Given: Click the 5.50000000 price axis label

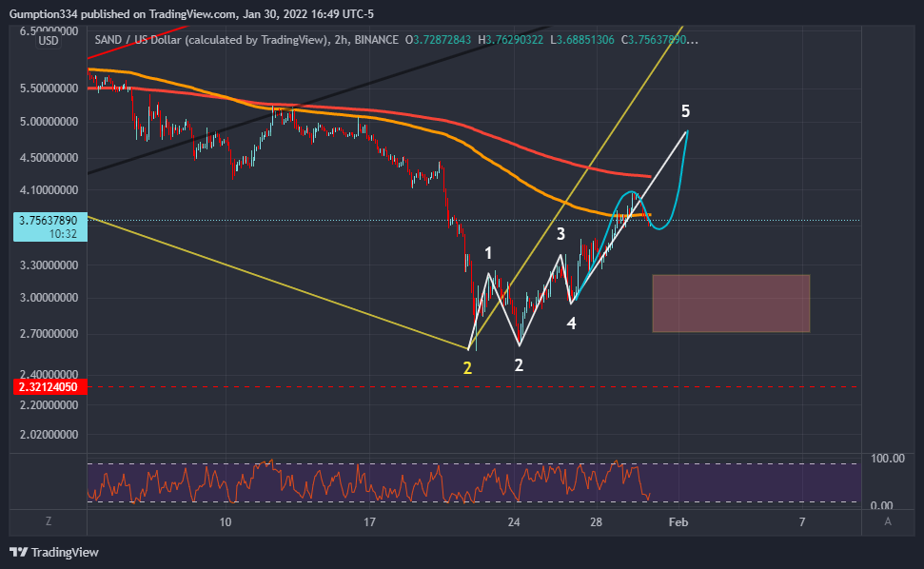Looking at the screenshot, I should [49, 88].
